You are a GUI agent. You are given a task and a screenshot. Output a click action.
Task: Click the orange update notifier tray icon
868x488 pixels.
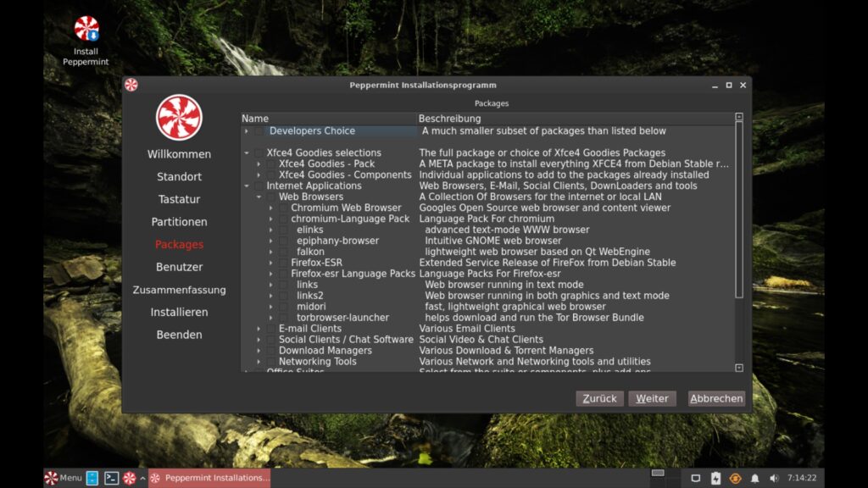(x=735, y=478)
